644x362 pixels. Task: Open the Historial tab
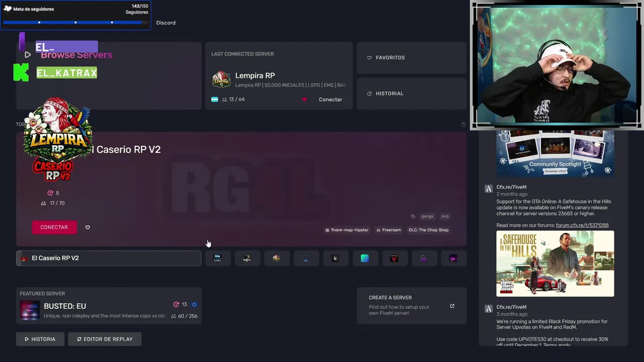coord(412,94)
